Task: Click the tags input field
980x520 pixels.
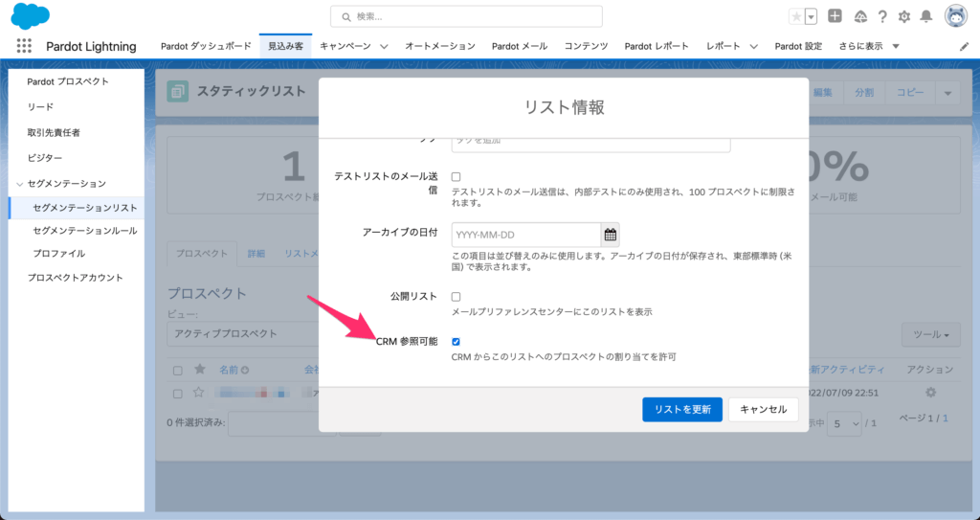Action: 590,144
